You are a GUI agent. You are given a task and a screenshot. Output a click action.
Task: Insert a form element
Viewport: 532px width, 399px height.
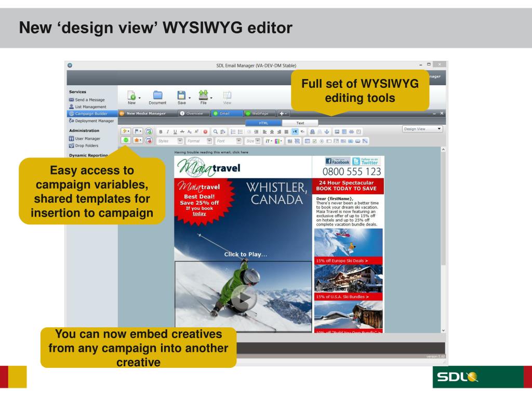[x=307, y=141]
